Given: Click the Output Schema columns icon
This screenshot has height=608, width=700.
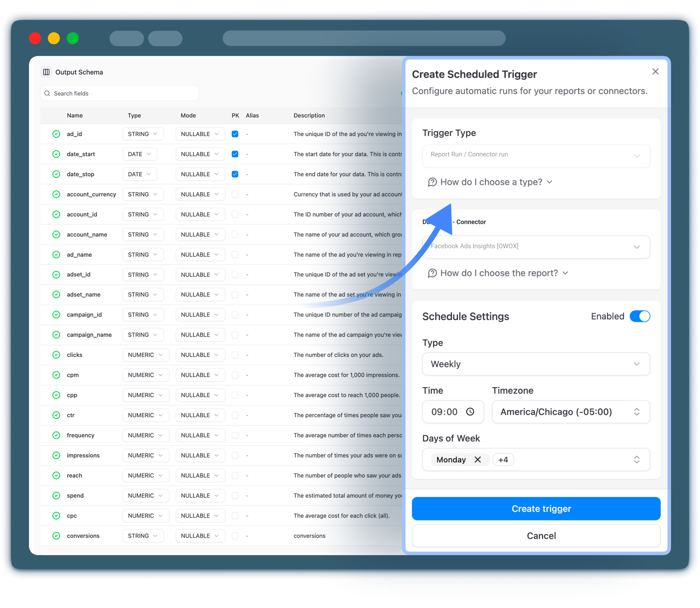Looking at the screenshot, I should [46, 72].
